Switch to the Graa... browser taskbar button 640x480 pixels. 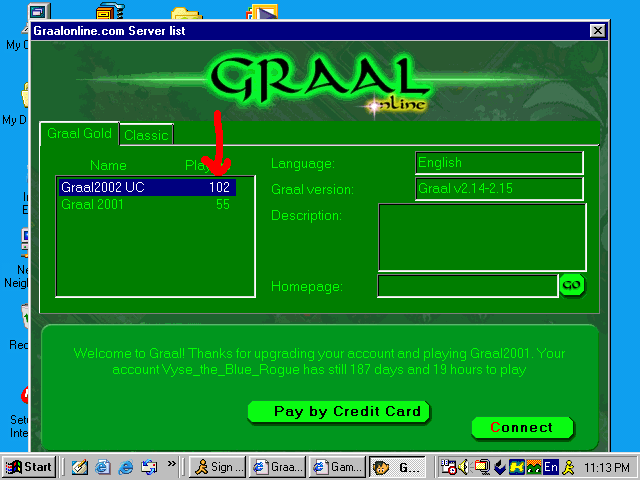tap(278, 467)
